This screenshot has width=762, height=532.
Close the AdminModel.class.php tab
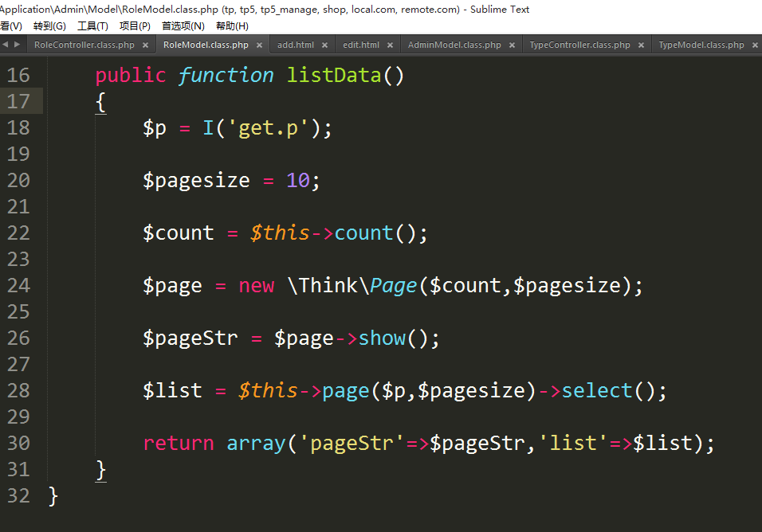pos(512,45)
